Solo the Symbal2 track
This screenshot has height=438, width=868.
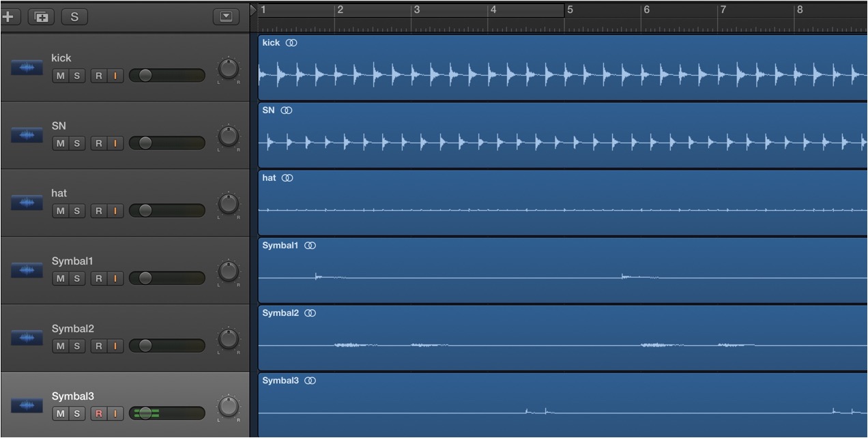pos(77,346)
